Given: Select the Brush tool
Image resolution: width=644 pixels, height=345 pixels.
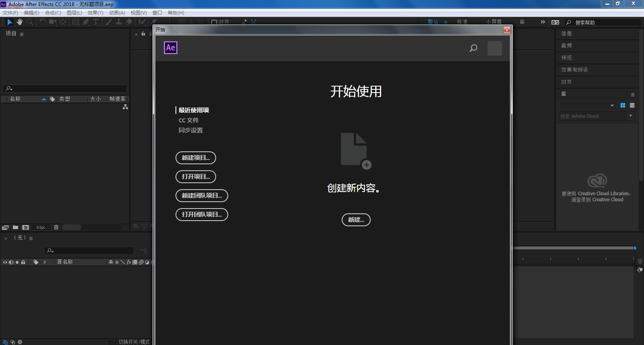Looking at the screenshot, I should pos(109,22).
